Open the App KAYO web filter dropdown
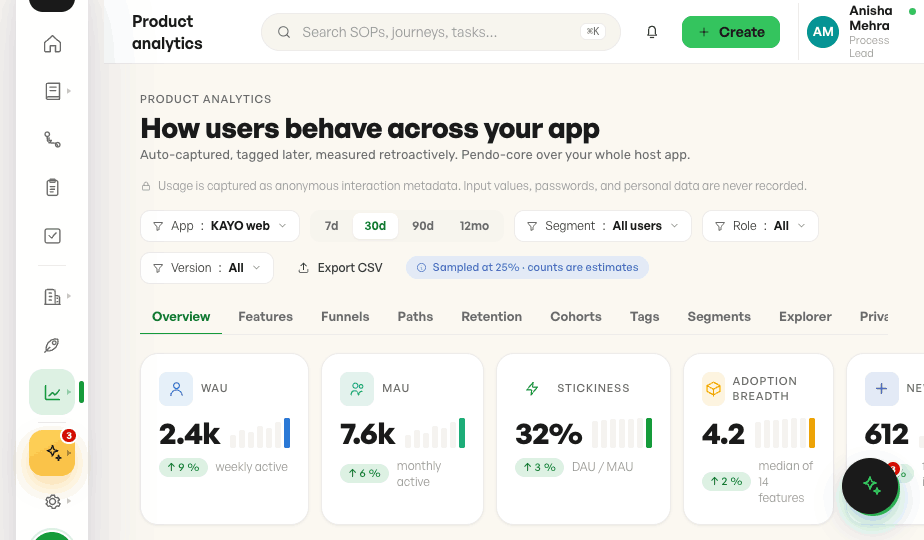924x540 pixels. tap(220, 226)
